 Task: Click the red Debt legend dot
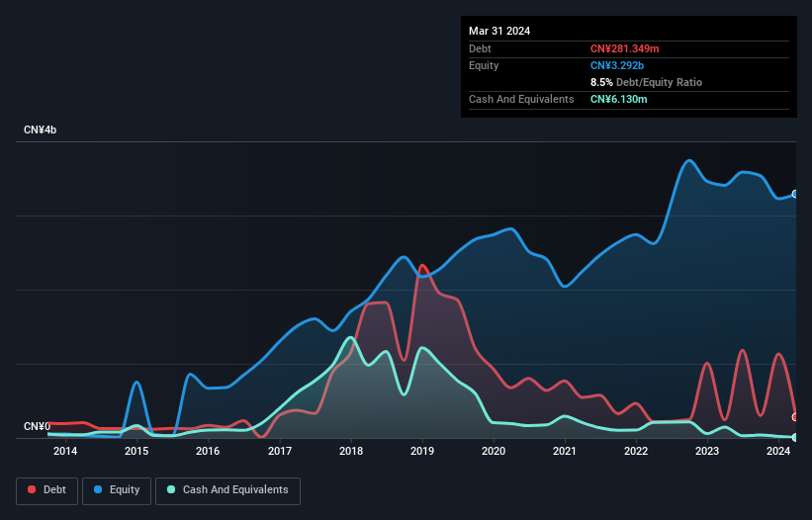click(x=32, y=489)
